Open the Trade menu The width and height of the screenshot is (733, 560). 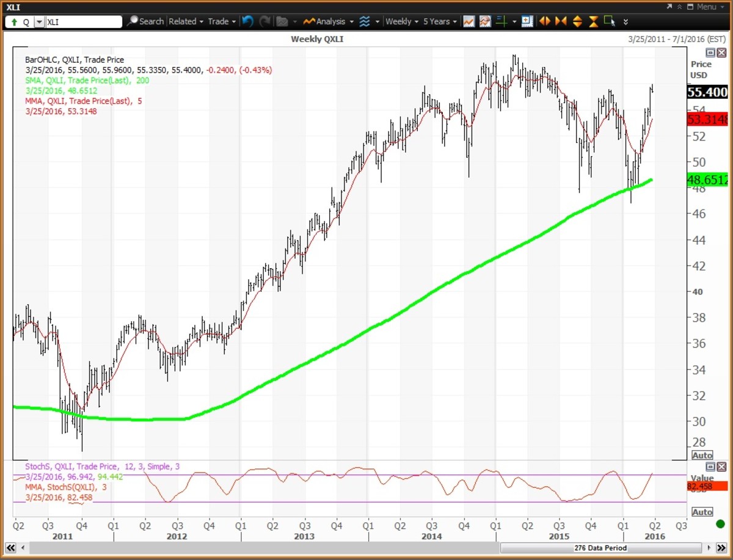point(221,21)
